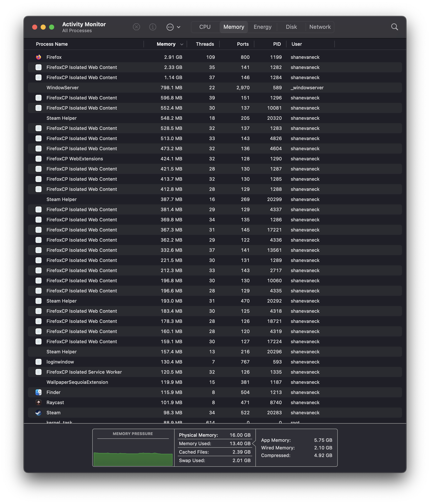This screenshot has height=504, width=430.
Task: Click the Wired Memory 2.10 GB entry
Action: (296, 448)
